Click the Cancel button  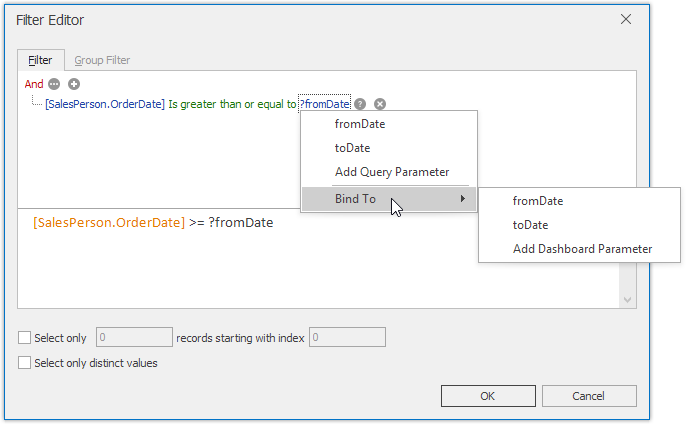tap(588, 396)
